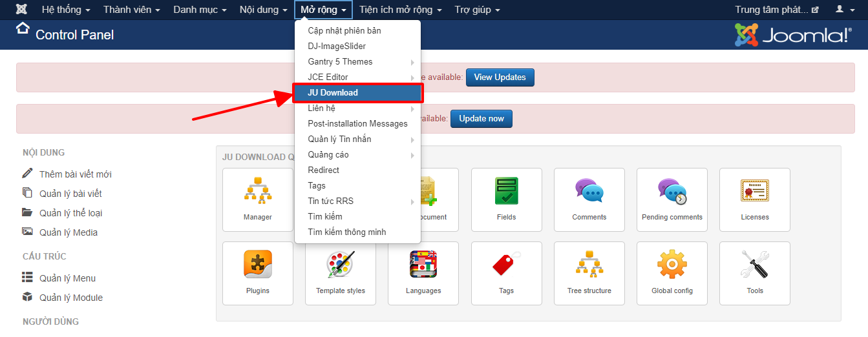Select Tìm kiếm menu entry

pos(357,217)
